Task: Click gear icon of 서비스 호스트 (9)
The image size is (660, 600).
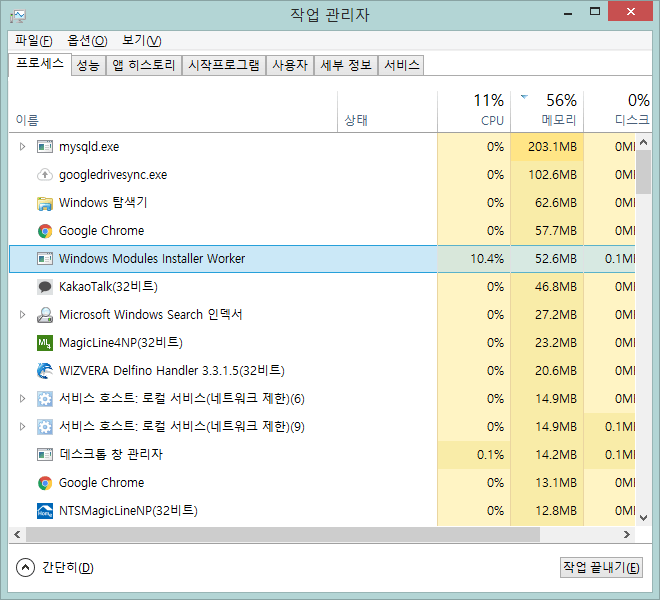Action: tap(45, 427)
